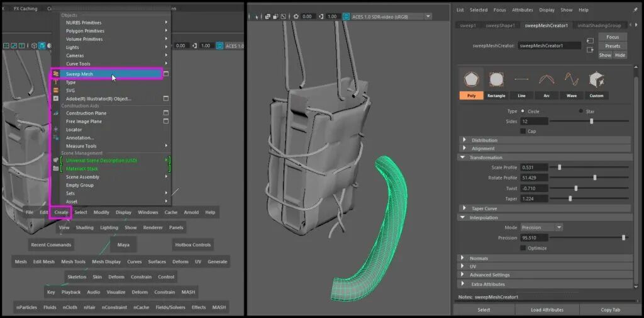Click the Taper slider handle
This screenshot has height=318, width=644.
570,198
